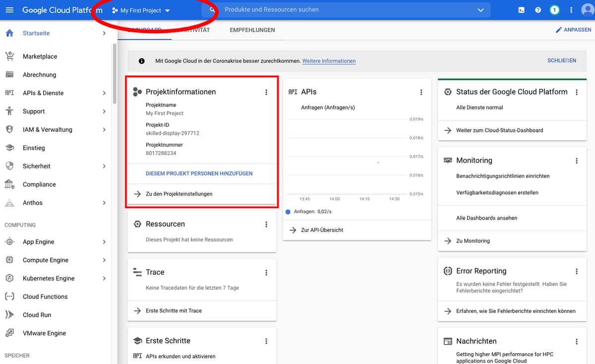This screenshot has height=364, width=595.
Task: Click the feedback envelope icon
Action: click(x=522, y=10)
